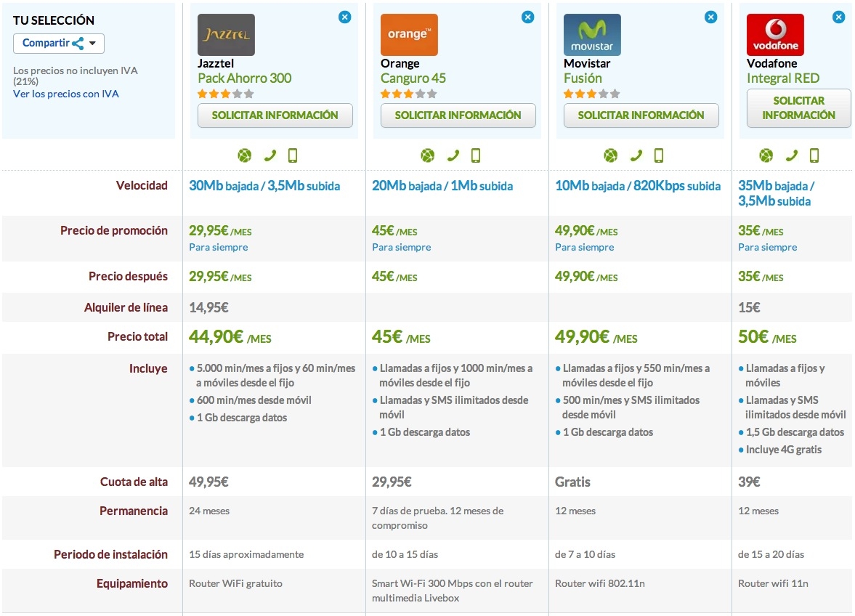Remove Jazztel from the comparison with its X
Viewport: 855px width, 616px height.
click(x=344, y=17)
